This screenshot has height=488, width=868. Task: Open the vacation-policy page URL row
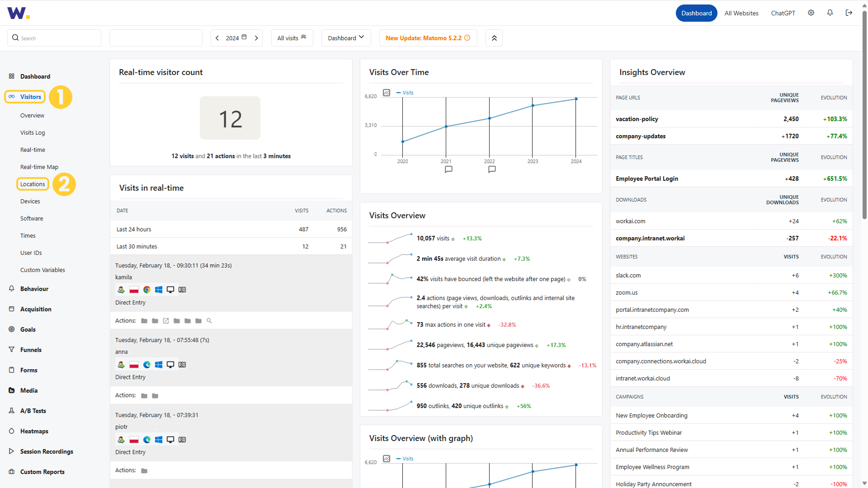point(731,119)
